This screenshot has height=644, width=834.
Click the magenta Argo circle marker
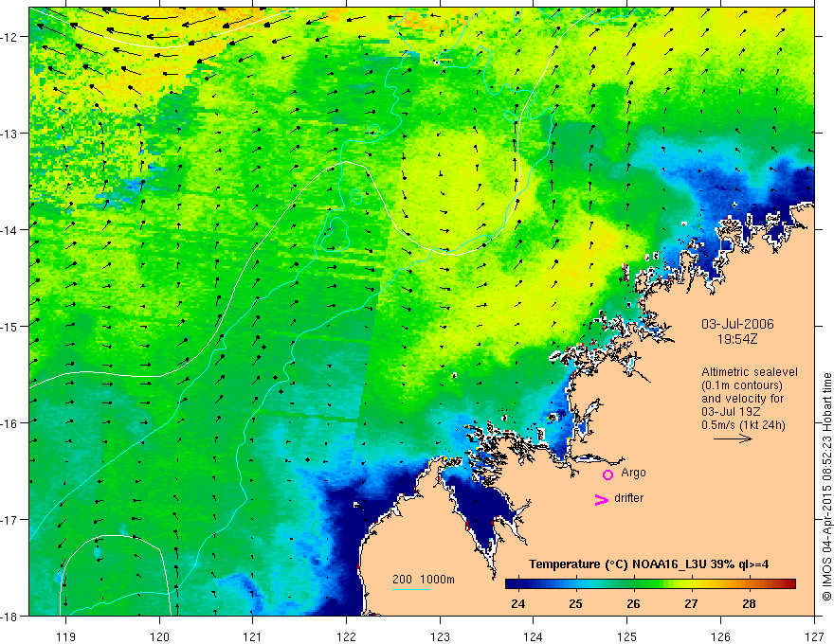point(607,474)
